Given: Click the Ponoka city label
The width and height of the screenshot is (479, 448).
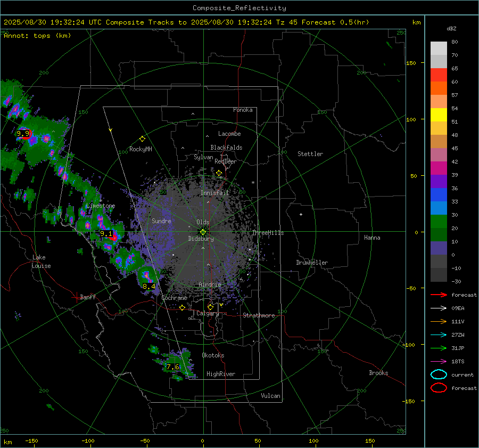Looking at the screenshot, I should [243, 110].
